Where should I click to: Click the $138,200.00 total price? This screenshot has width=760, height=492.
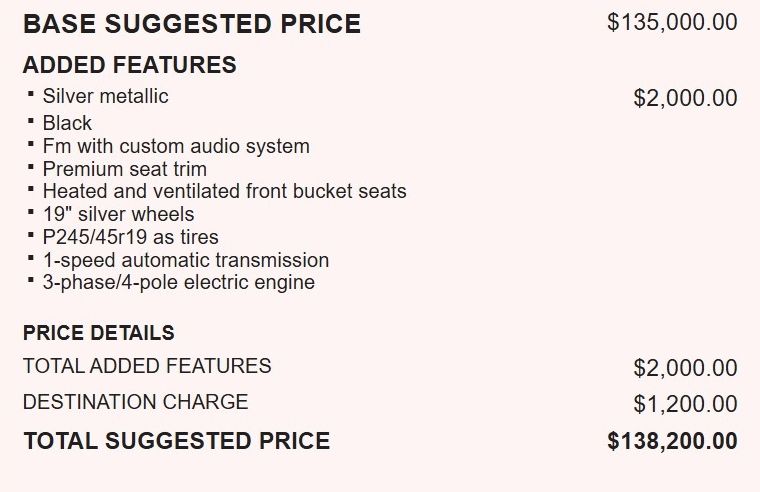coord(672,441)
